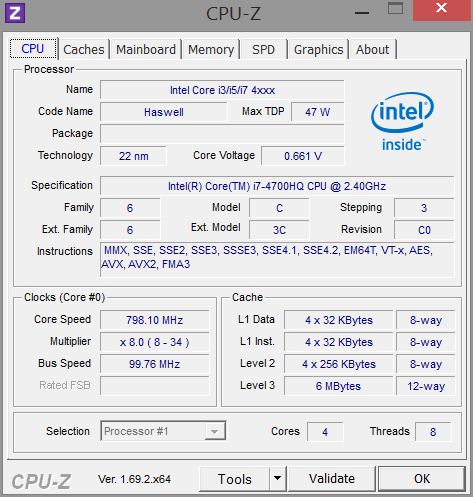
Task: Click the 47 W Max TDP value
Action: pos(318,112)
